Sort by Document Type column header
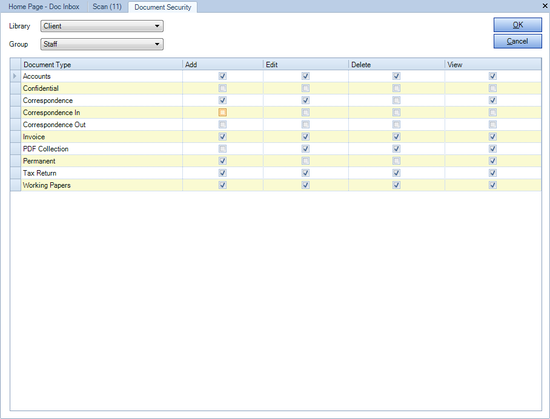550x419 pixels. [x=102, y=65]
